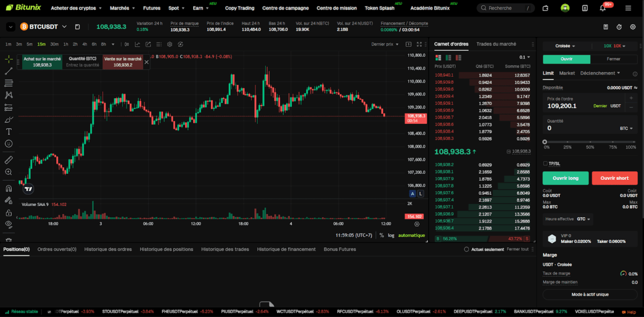Select the Actuel seulement radio option
644x317 pixels.
pos(466,249)
